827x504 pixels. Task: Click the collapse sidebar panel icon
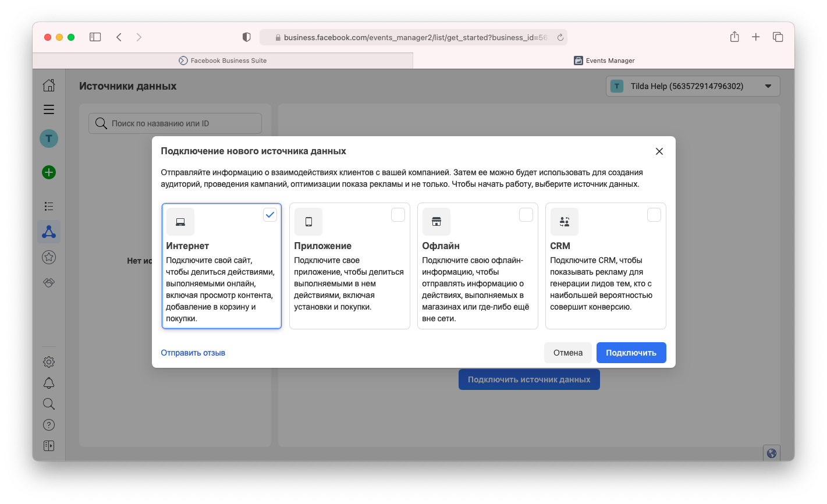coord(49,446)
